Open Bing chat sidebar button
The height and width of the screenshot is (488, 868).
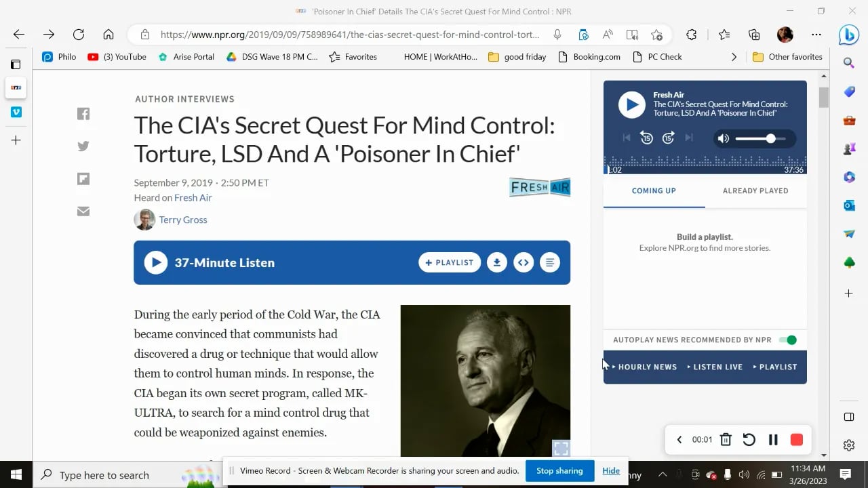pos(849,34)
